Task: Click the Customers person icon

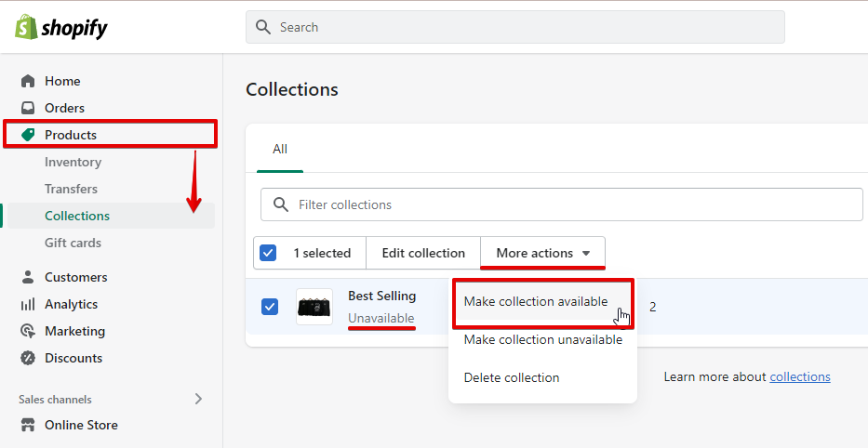Action: coord(28,277)
